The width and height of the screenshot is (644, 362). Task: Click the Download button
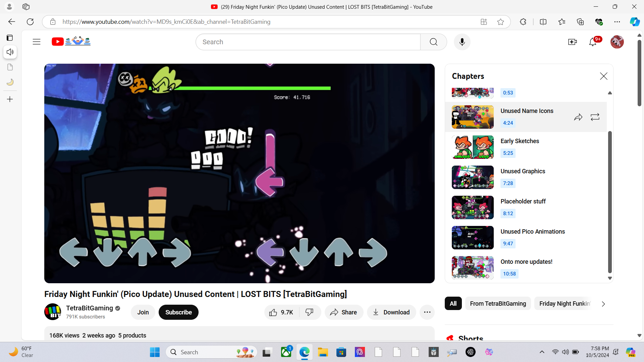(391, 312)
